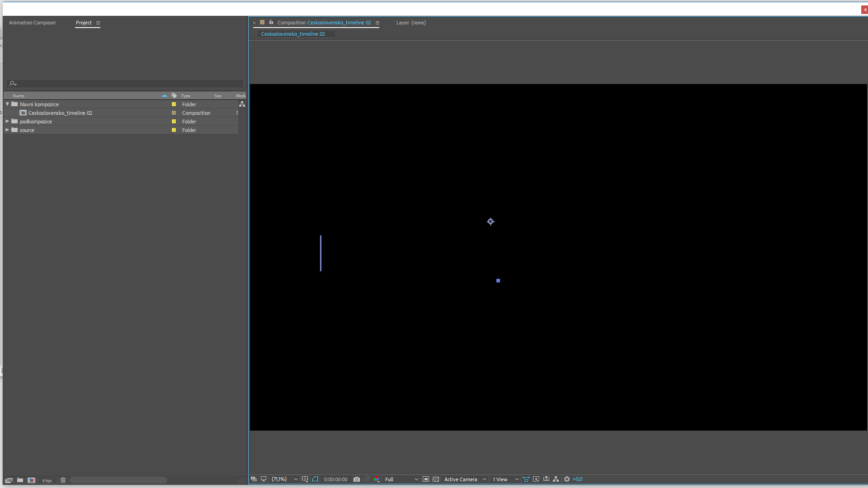The image size is (868, 488).
Task: Click the Reset Exposure icon
Action: pos(567,479)
